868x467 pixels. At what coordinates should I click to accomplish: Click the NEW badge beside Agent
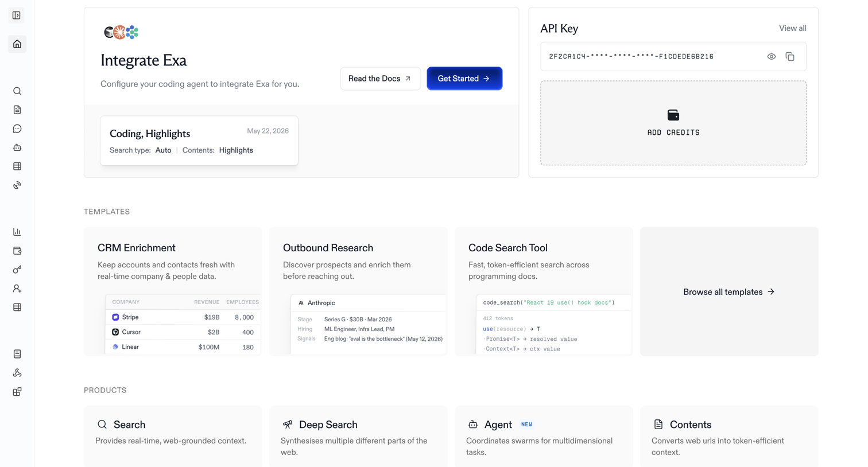pos(526,425)
